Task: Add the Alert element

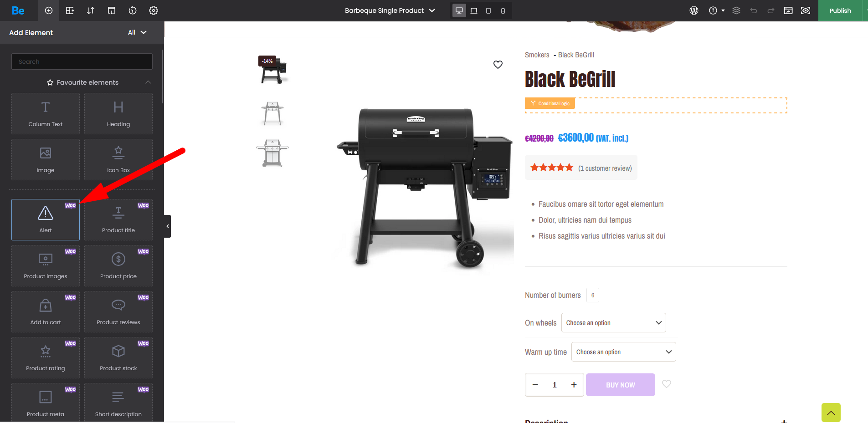Action: click(x=46, y=219)
